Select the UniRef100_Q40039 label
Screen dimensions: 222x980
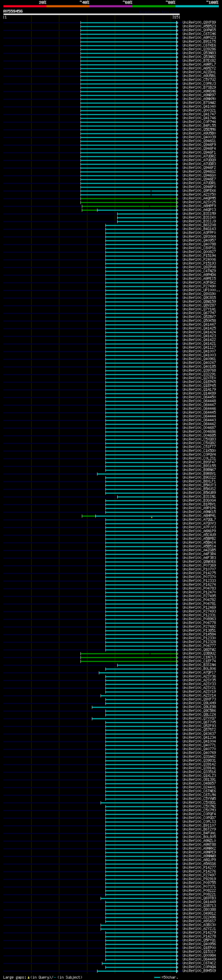pos(199,137)
